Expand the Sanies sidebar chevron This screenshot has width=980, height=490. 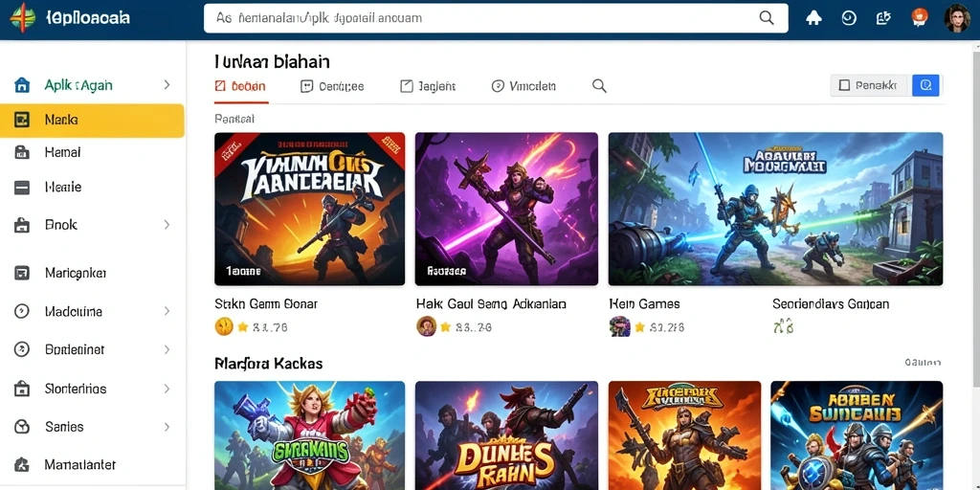click(167, 427)
